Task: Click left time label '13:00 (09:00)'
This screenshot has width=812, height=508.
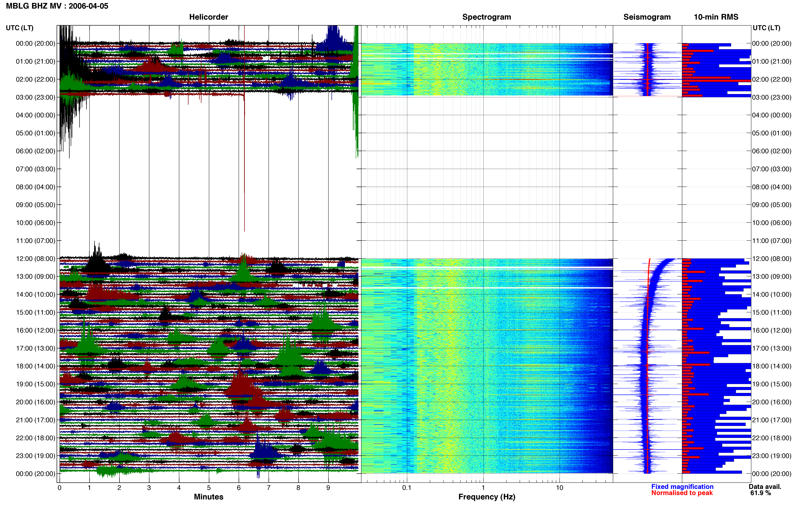Action: pyautogui.click(x=36, y=277)
